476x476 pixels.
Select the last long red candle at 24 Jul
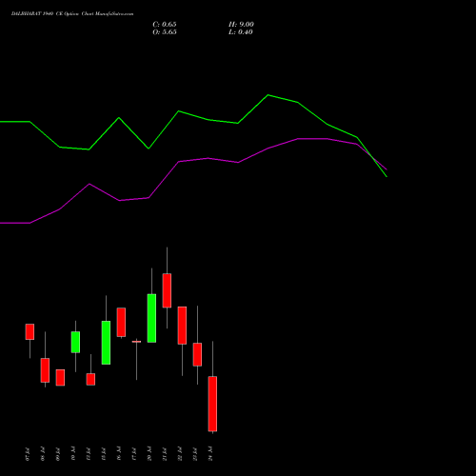(x=212, y=404)
